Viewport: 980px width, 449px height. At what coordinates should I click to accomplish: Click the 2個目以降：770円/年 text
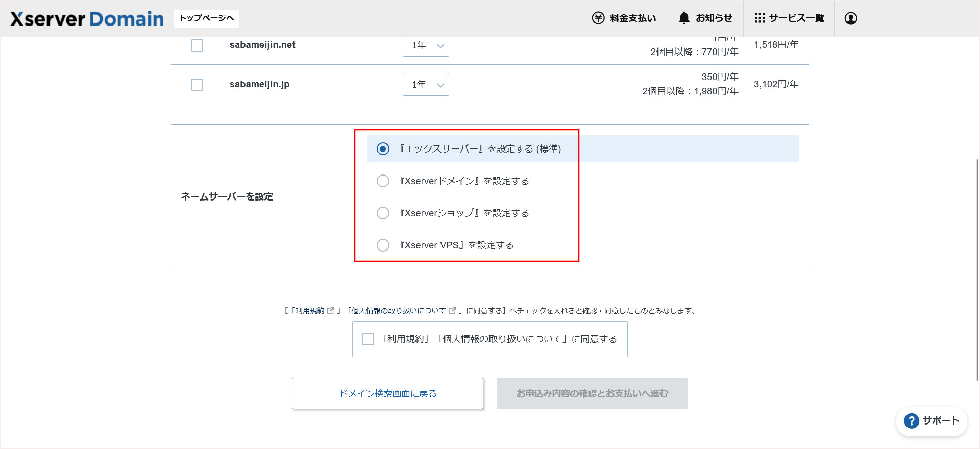pos(694,52)
